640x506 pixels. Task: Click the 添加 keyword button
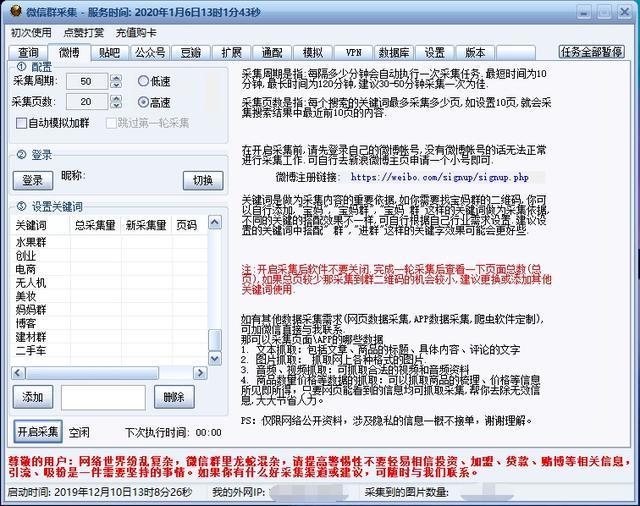(x=33, y=397)
